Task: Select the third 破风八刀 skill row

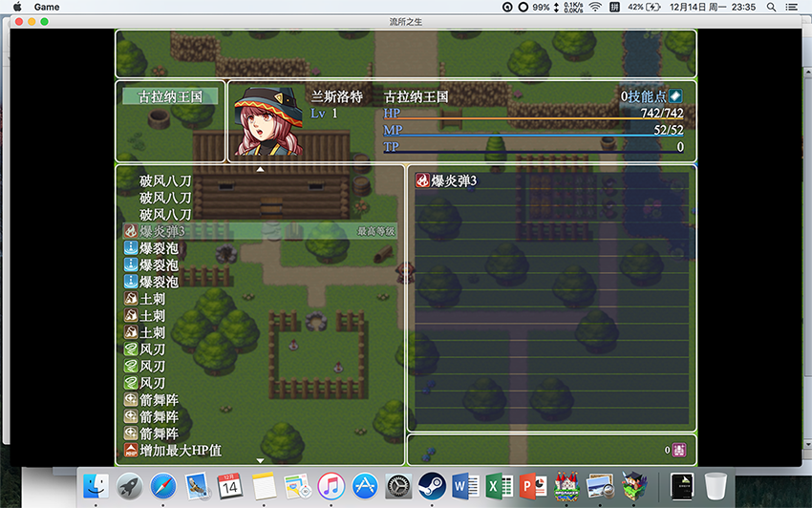Action: [x=260, y=215]
